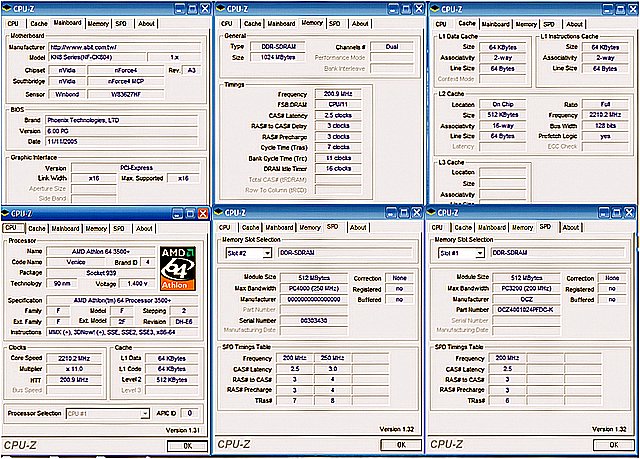Click the AMD Athlon 64 logo

178,268
